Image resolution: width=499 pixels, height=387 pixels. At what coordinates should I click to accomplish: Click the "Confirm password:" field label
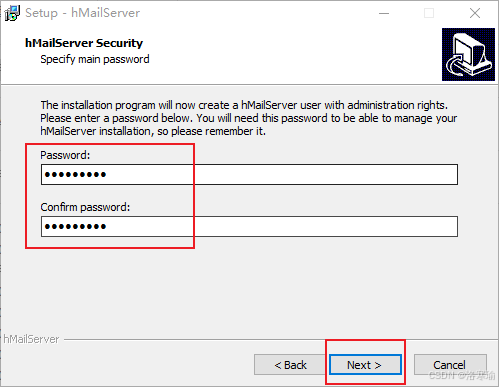[85, 207]
